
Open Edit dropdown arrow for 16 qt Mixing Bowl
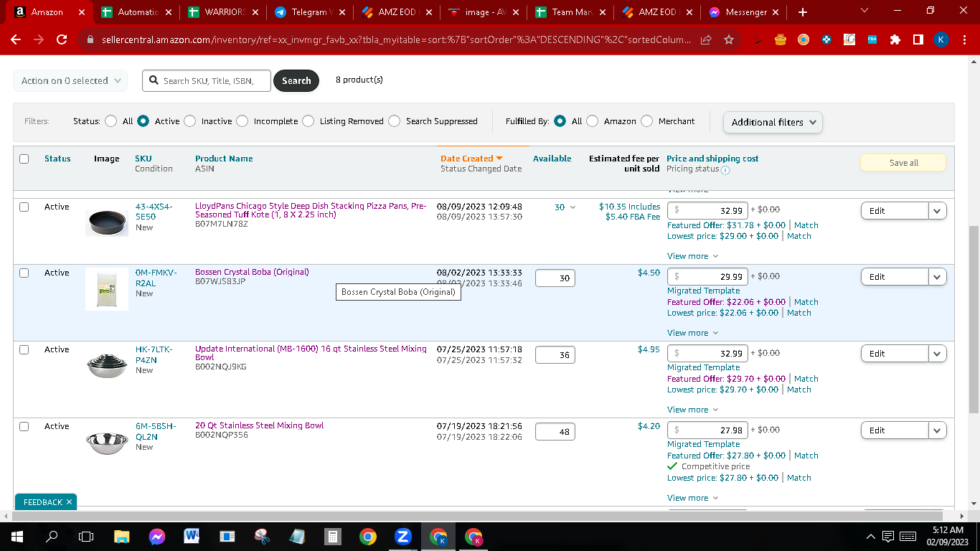pos(938,354)
